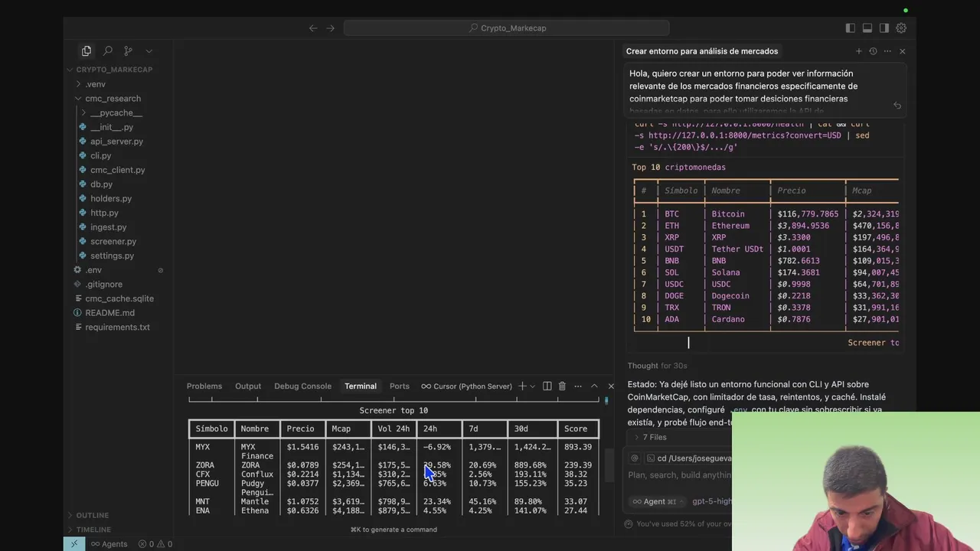Maximize the panel with up chevron
The width and height of the screenshot is (980, 551).
[x=594, y=386]
